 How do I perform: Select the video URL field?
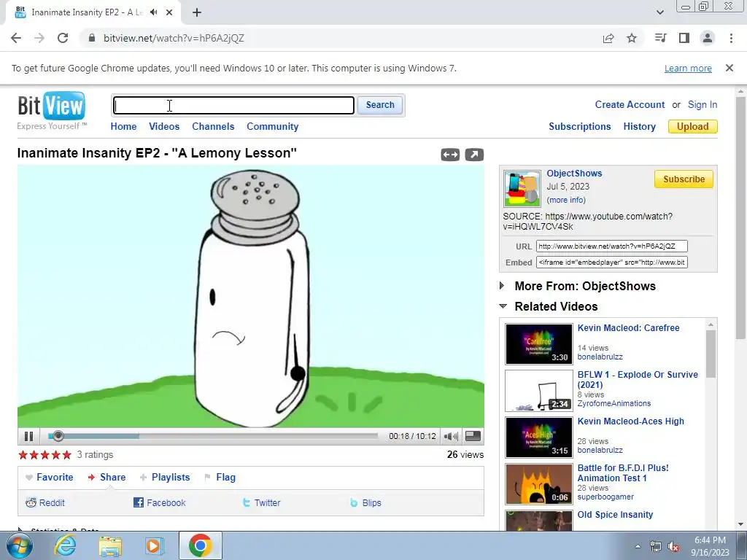tap(612, 246)
